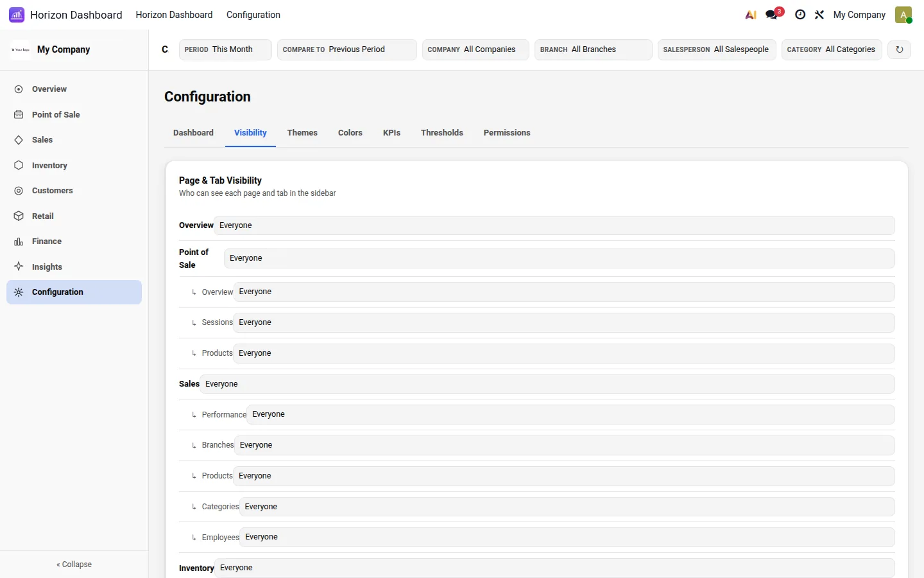Collapse the sidebar using Collapse link
This screenshot has height=578, width=924.
74,565
